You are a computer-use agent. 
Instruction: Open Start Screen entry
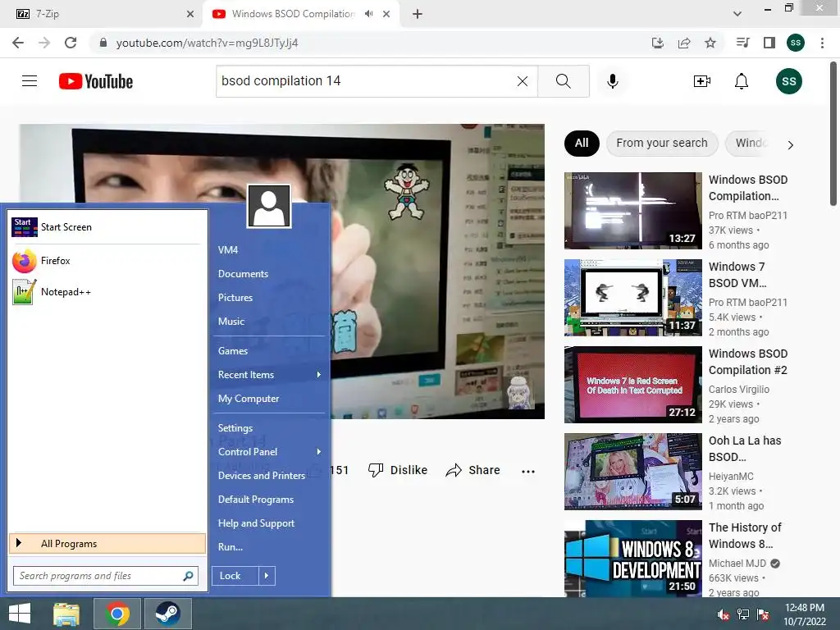107,227
